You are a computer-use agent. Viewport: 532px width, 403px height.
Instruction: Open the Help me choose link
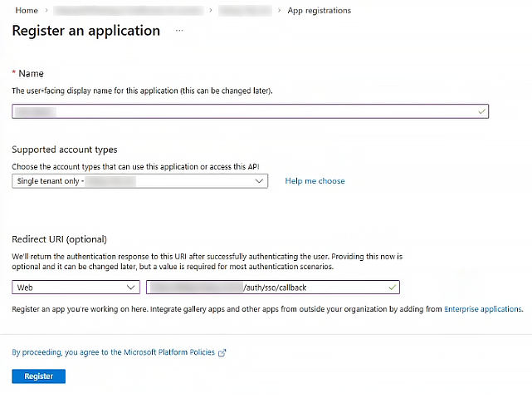tap(315, 181)
